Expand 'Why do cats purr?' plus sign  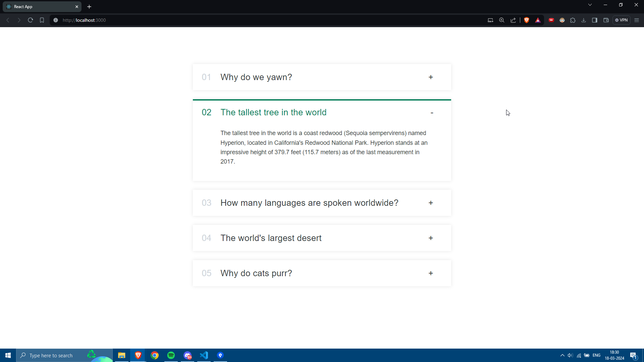(x=431, y=273)
